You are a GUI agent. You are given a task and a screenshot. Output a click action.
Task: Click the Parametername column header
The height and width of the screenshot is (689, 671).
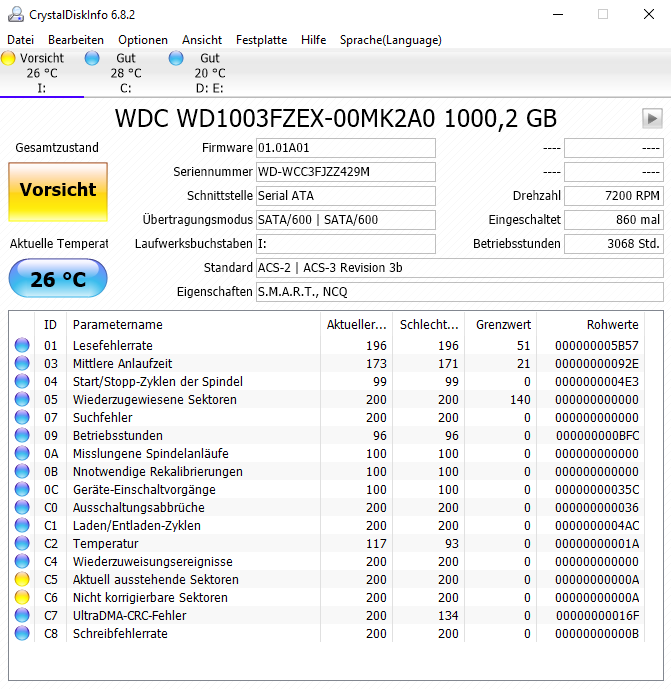pos(193,325)
